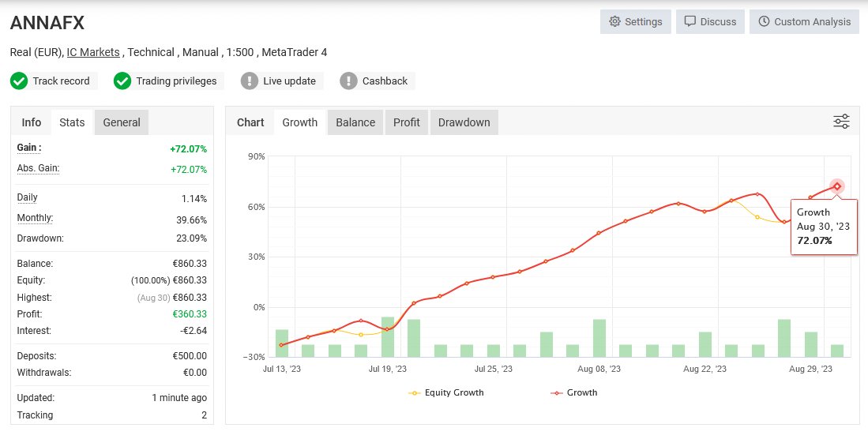868x439 pixels.
Task: Click the Daily value 1.14%
Action: coord(194,199)
